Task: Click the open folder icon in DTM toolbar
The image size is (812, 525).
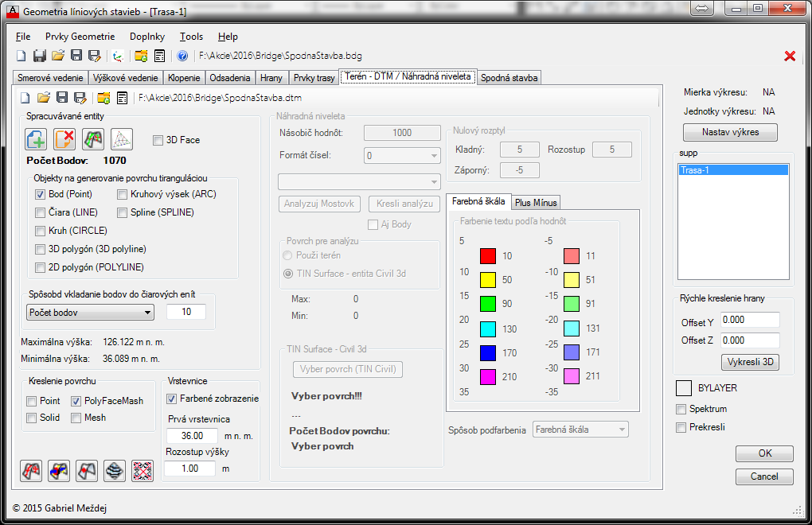Action: pyautogui.click(x=43, y=98)
